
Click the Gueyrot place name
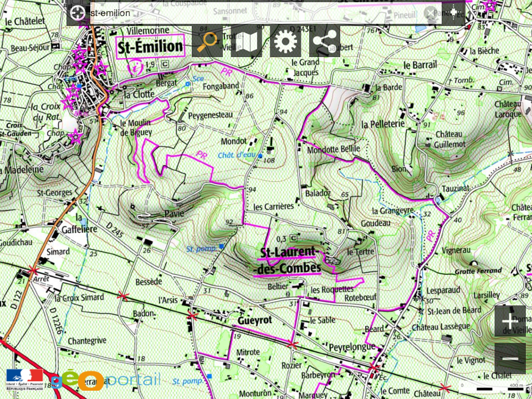coord(254,321)
